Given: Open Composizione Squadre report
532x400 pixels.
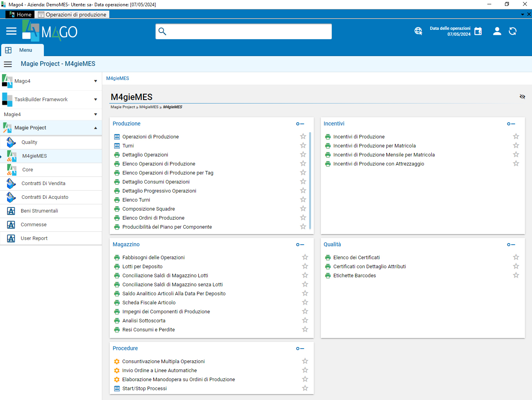Looking at the screenshot, I should point(148,209).
